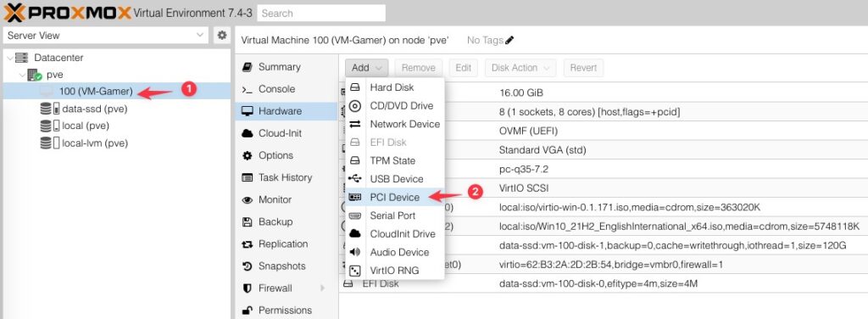The height and width of the screenshot is (319, 868).
Task: Choose CD/DVD Drive from Add menu
Action: point(395,106)
